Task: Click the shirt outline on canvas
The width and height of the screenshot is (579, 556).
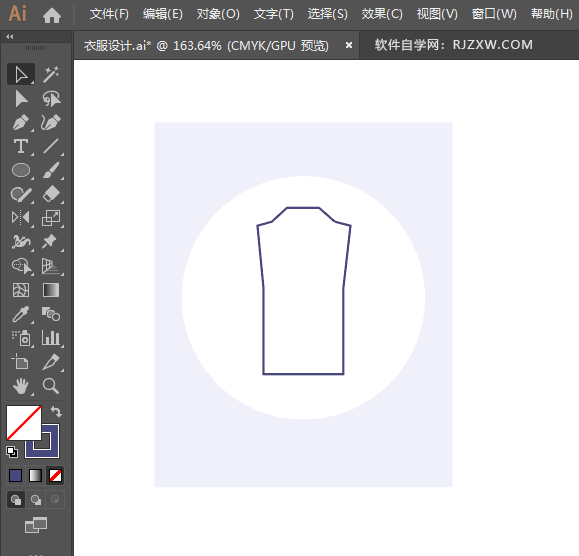Action: click(x=304, y=291)
